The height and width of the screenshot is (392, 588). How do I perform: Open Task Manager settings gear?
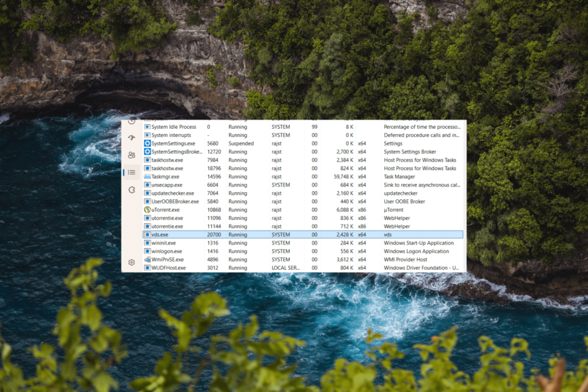point(132,262)
